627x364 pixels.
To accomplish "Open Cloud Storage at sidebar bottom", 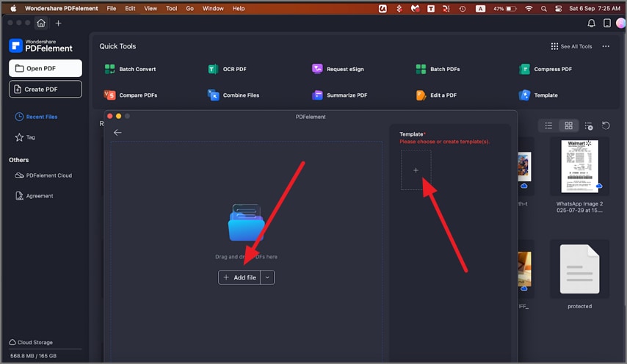I will pyautogui.click(x=31, y=343).
